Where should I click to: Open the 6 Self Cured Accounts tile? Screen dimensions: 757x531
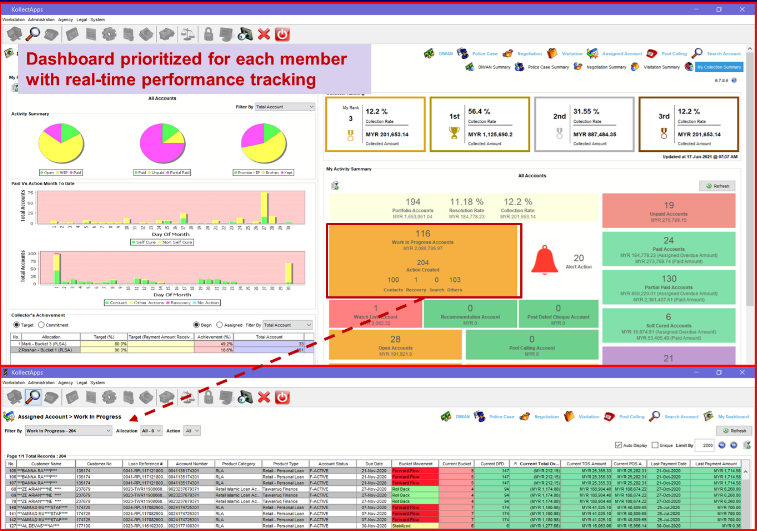[669, 325]
